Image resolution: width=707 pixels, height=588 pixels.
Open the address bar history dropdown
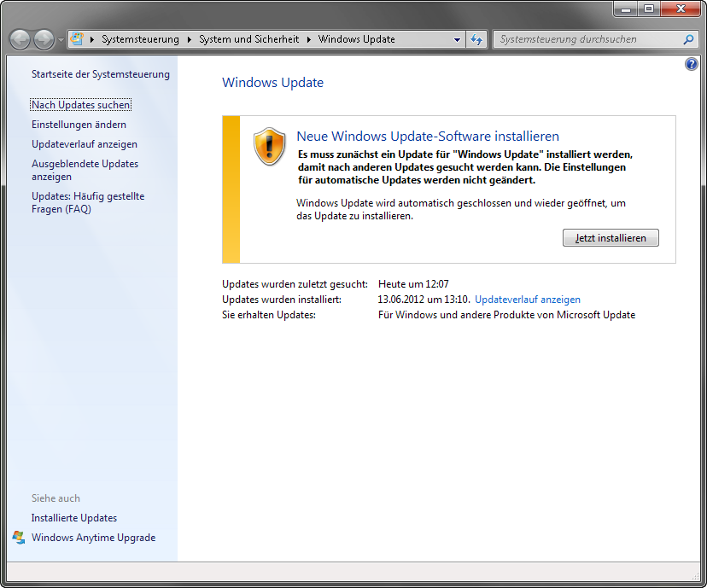click(457, 39)
